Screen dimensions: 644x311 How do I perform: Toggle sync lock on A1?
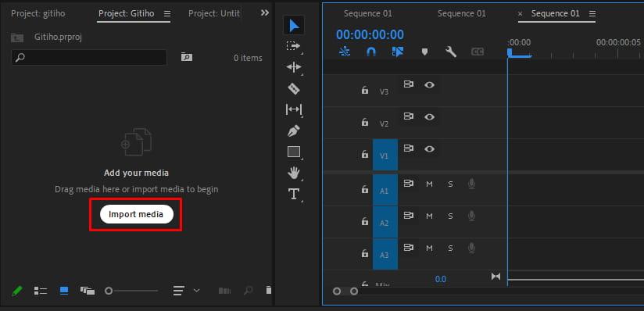click(x=408, y=183)
